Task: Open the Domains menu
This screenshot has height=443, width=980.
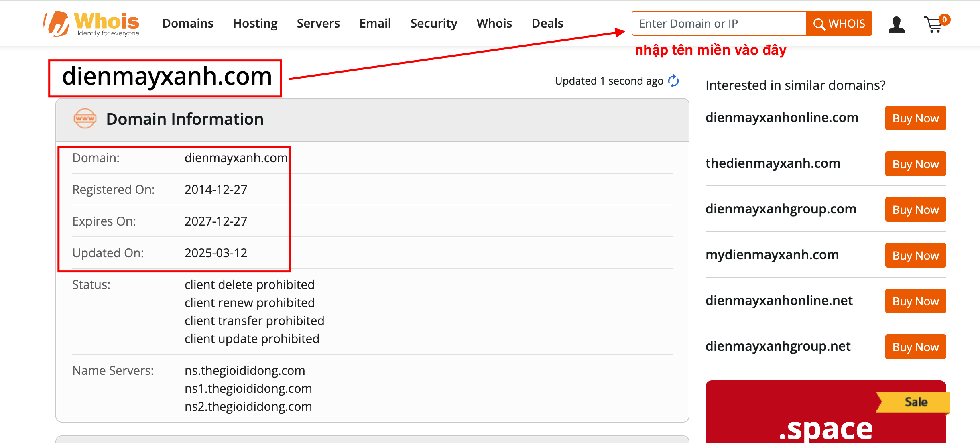Action: 188,23
